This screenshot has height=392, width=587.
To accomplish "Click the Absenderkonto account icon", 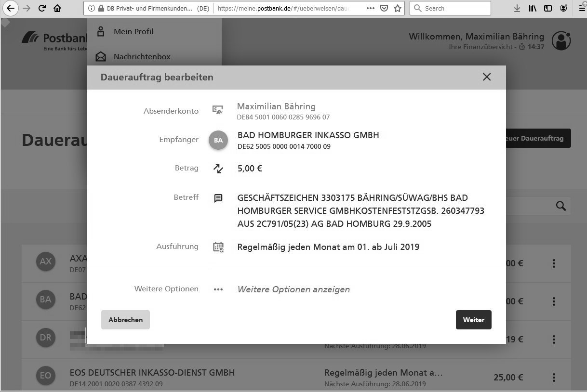I will point(218,110).
